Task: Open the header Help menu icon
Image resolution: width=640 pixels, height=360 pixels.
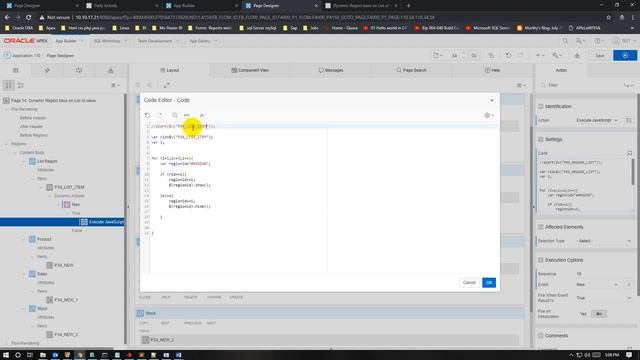Action: pyautogui.click(x=599, y=41)
